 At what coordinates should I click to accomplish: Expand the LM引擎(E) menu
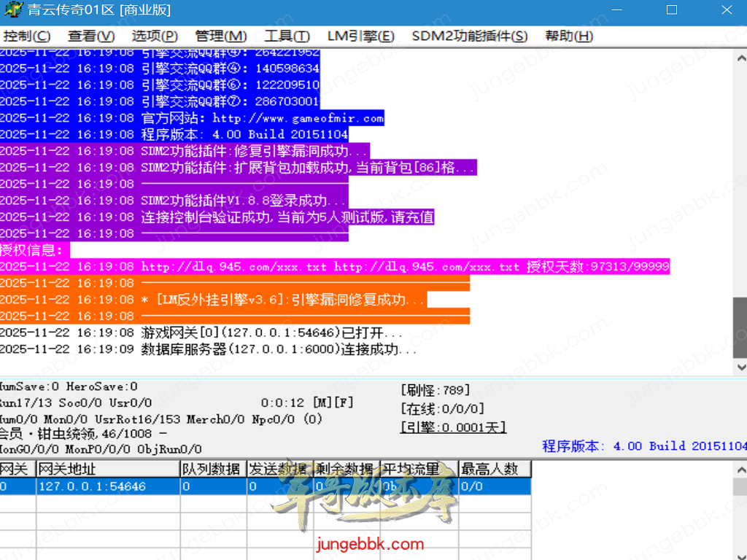point(360,36)
